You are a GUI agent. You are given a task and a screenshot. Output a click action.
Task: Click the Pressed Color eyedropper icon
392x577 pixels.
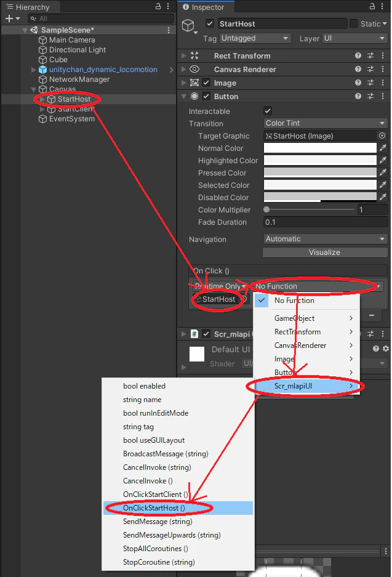(383, 172)
